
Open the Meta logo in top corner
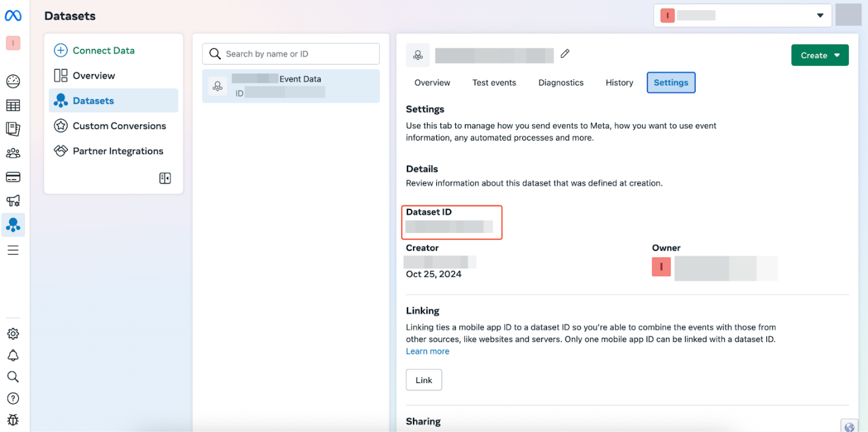pos(13,15)
